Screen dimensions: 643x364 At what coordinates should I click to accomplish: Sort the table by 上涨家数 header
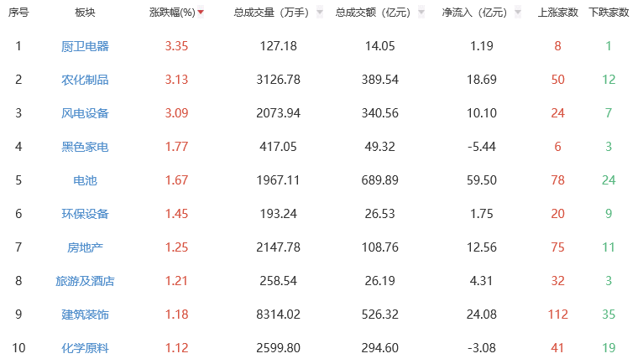click(557, 13)
